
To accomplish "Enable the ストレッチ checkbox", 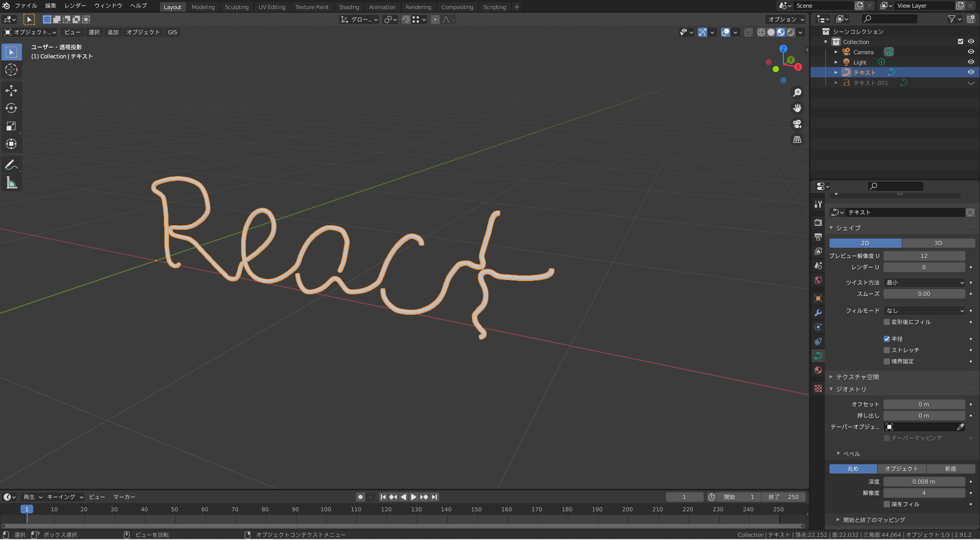I will pyautogui.click(x=887, y=350).
